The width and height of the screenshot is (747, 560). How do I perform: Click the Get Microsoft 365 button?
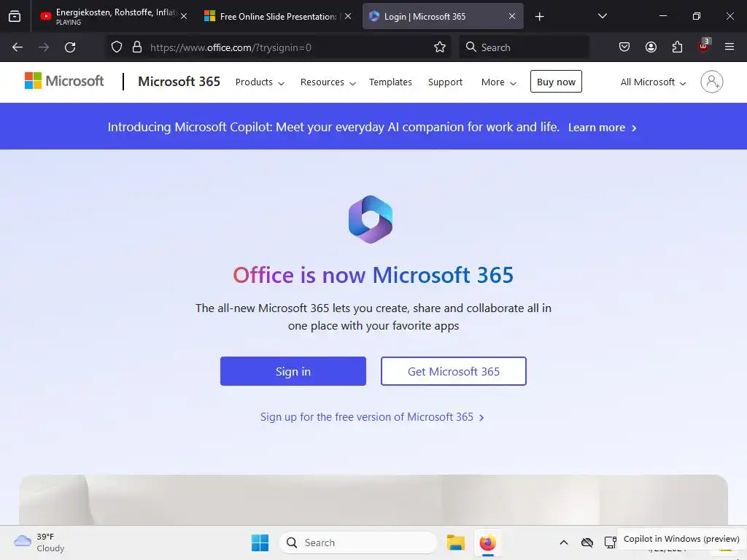[454, 371]
